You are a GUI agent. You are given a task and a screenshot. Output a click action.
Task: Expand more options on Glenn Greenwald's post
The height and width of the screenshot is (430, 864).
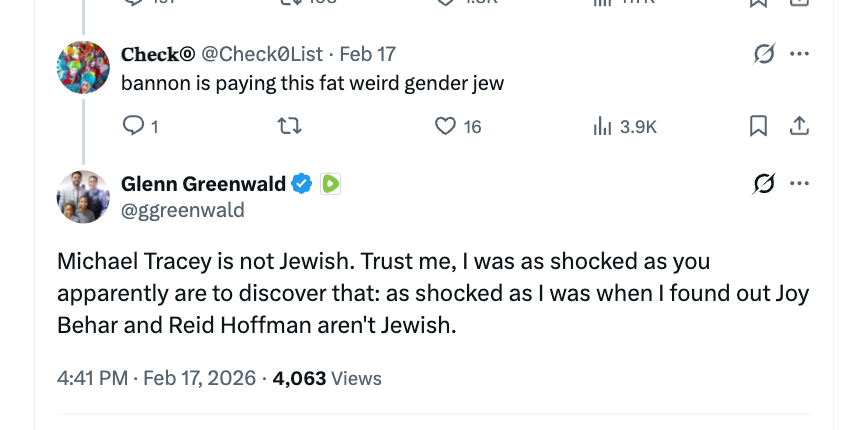[x=799, y=183]
